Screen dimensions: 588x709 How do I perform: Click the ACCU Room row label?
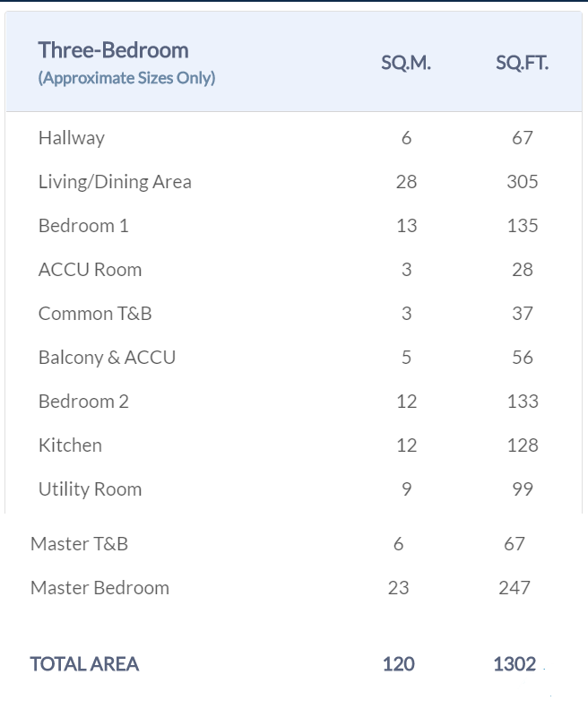pos(90,269)
